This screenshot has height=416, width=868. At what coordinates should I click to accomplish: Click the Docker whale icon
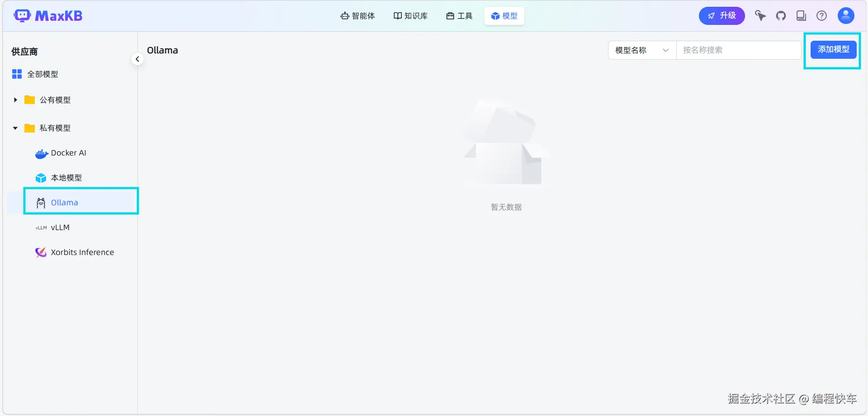click(x=41, y=154)
